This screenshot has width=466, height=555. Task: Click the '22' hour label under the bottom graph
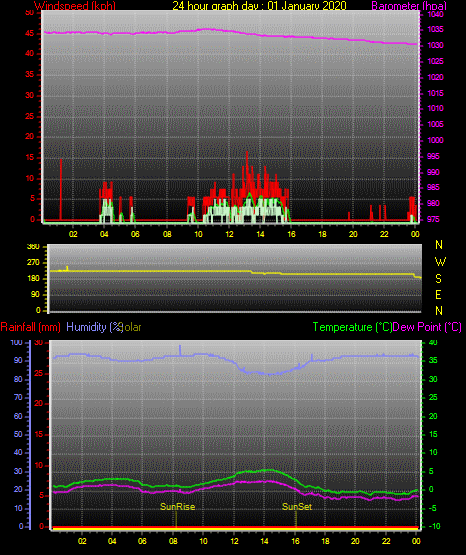click(x=386, y=541)
